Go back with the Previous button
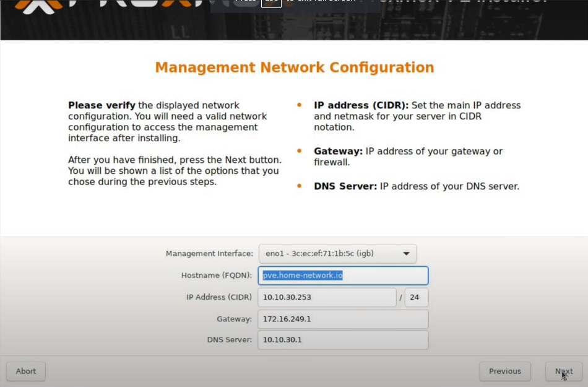This screenshot has height=387, width=588. (504, 372)
